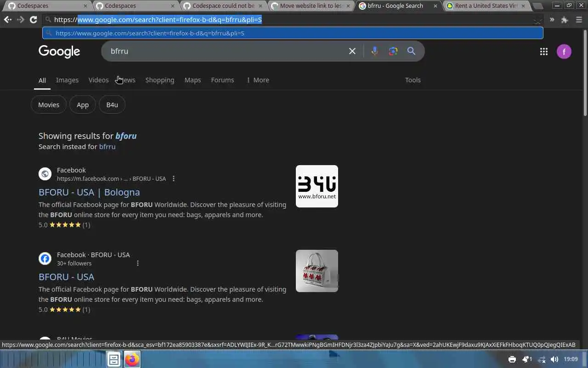This screenshot has height=368, width=588.
Task: Focus the Google search input field
Action: [227, 51]
